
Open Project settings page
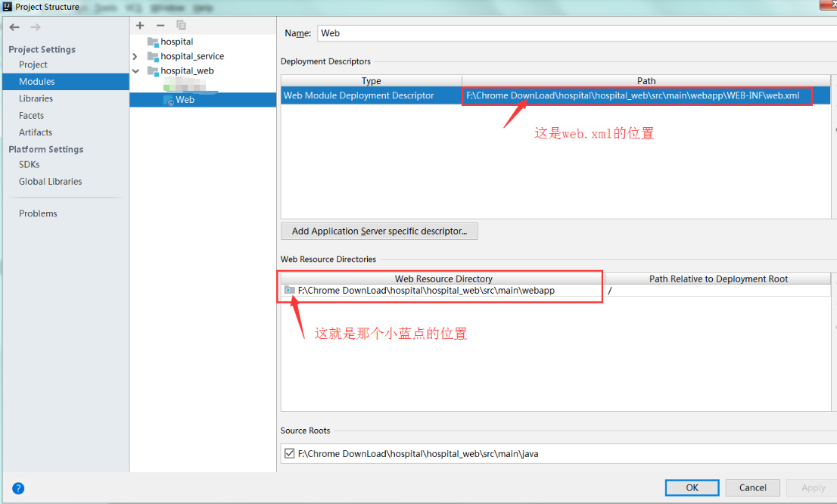coord(33,64)
